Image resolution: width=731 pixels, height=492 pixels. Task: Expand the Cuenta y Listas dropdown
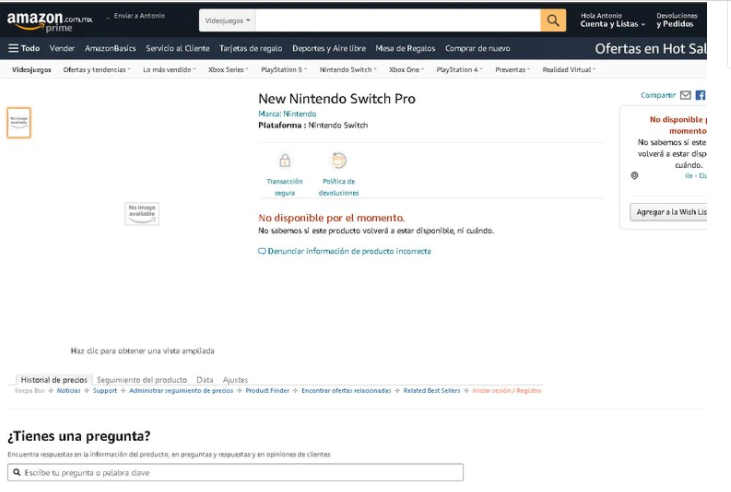[x=613, y=24]
